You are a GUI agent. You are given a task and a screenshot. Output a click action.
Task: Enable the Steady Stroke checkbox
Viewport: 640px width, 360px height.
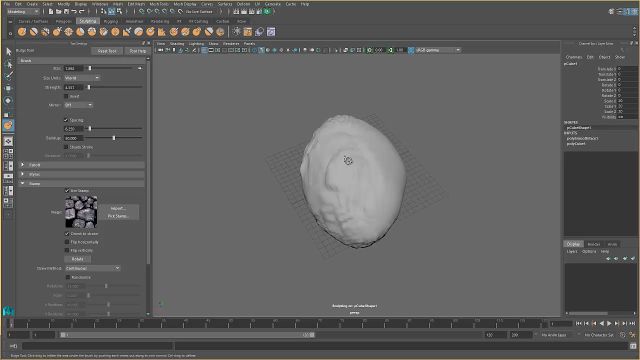point(66,147)
